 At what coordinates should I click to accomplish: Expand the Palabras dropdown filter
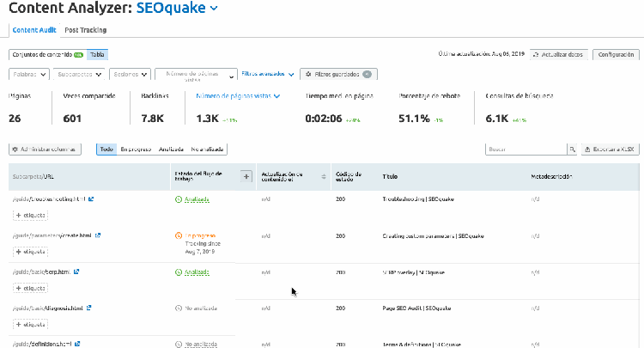click(x=29, y=75)
